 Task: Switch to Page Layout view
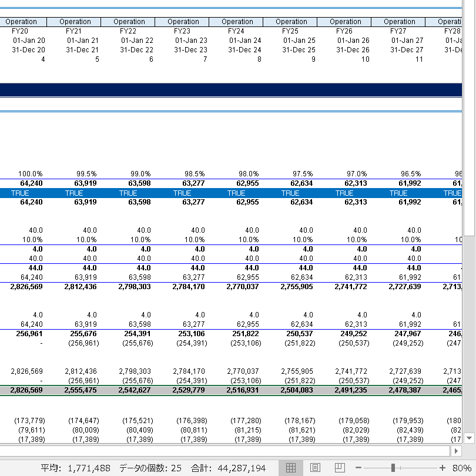coord(315,468)
